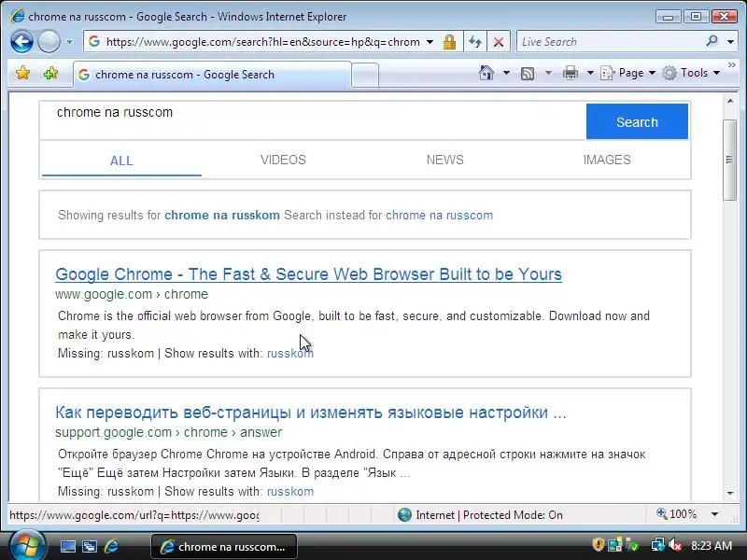Click russkom link under Google Chrome result

point(290,354)
